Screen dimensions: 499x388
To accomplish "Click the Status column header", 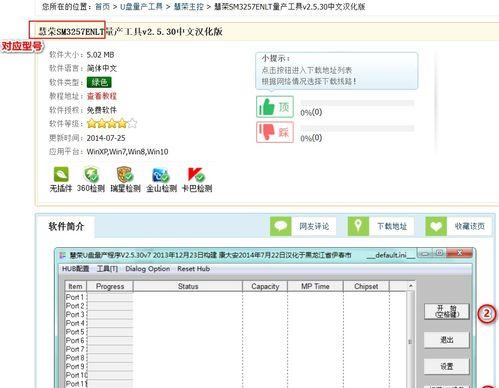I will [x=188, y=286].
